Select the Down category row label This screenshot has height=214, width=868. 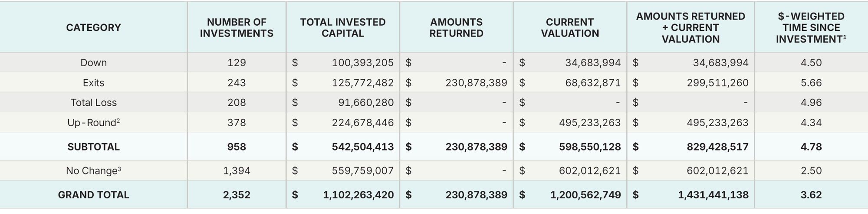tap(93, 63)
